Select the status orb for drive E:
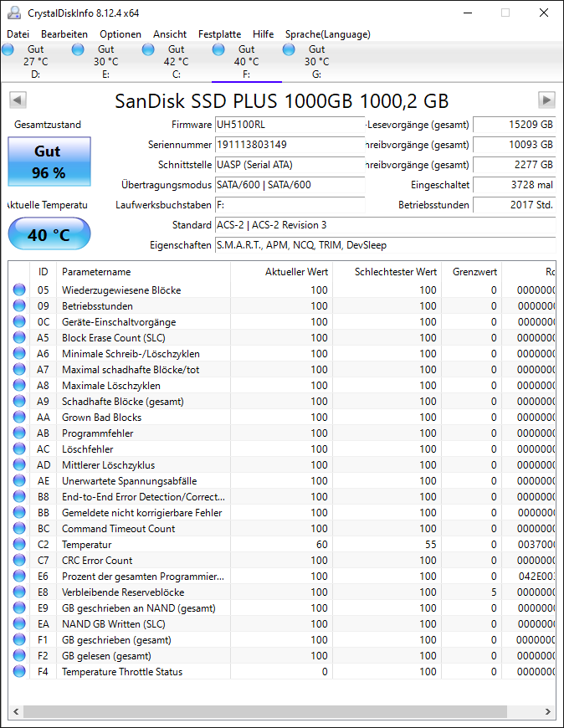564x728 pixels. coord(78,49)
